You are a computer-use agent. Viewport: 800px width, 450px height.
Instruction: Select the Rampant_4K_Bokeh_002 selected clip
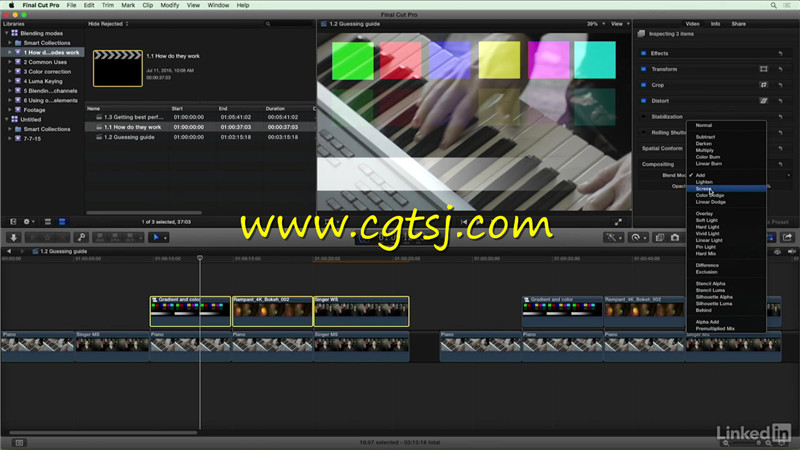coord(272,311)
